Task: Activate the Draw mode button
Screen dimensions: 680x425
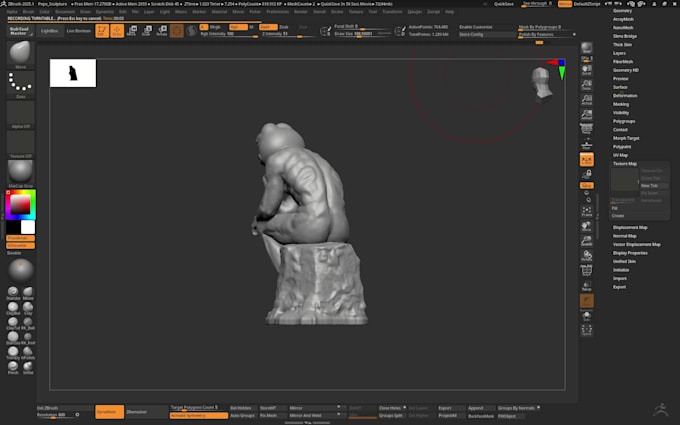Action: (x=117, y=31)
